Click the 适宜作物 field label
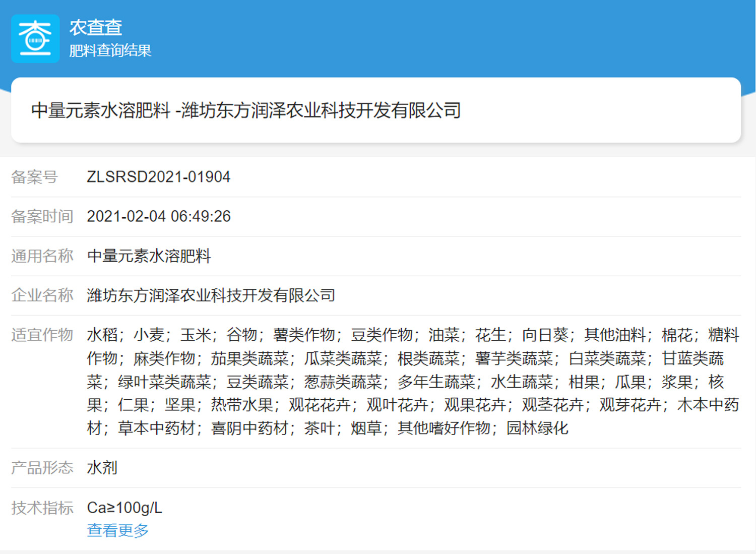Viewport: 756px width, 554px height. 42,335
